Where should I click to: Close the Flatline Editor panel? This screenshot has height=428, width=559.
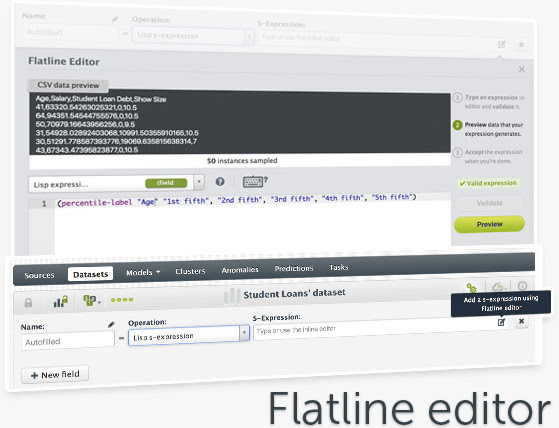tap(522, 69)
